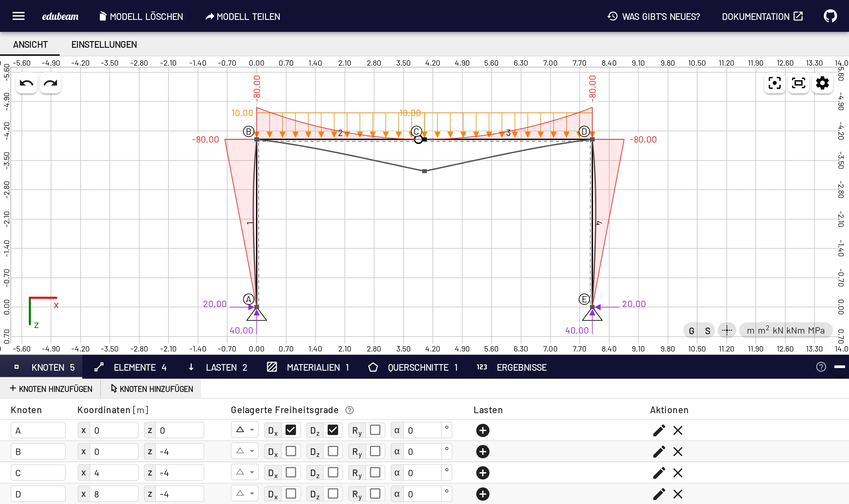Image resolution: width=849 pixels, height=504 pixels.
Task: Redo the last undone change
Action: [50, 83]
